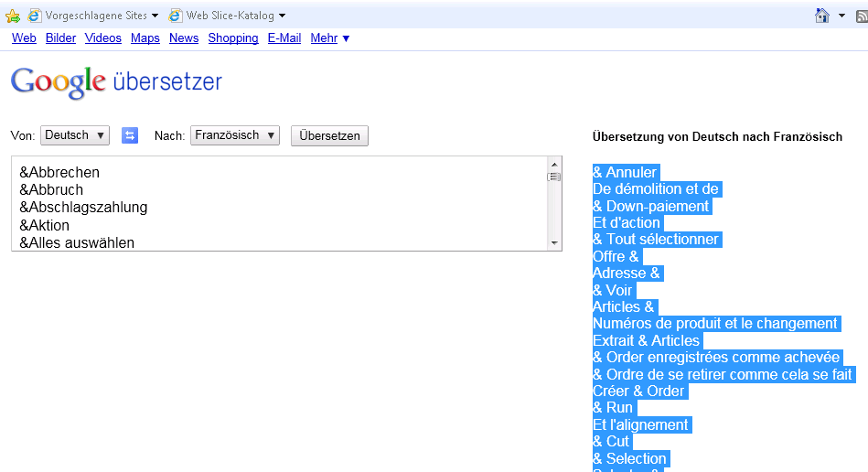The image size is (868, 472).
Task: Open the Videos link
Action: tap(103, 38)
